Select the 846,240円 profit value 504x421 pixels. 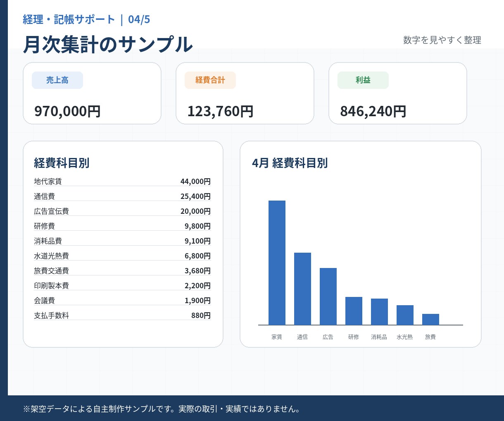coord(373,111)
